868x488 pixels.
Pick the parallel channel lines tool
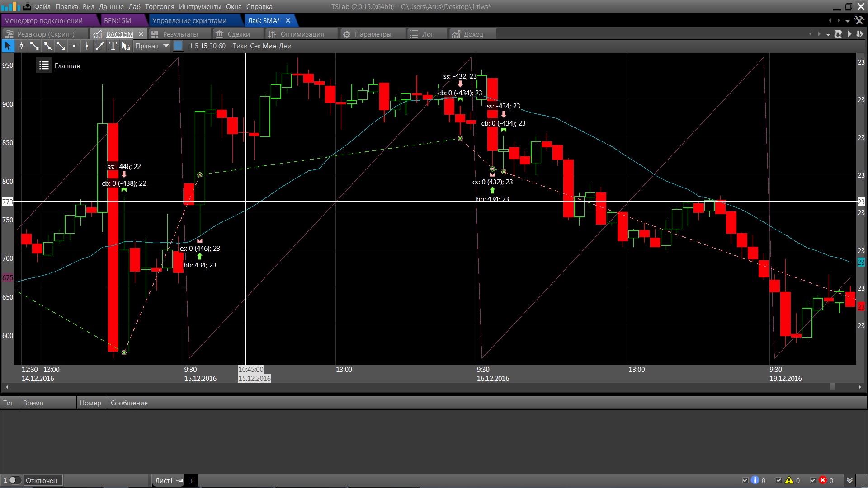(x=100, y=46)
